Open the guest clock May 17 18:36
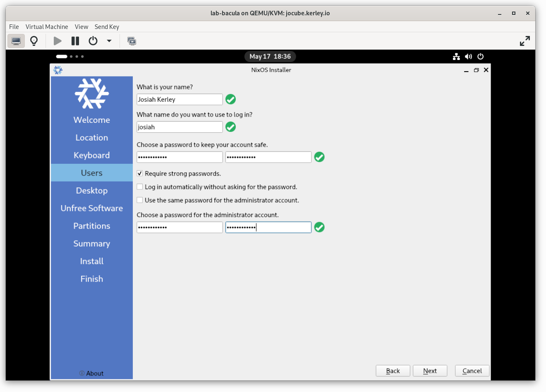 (x=270, y=57)
